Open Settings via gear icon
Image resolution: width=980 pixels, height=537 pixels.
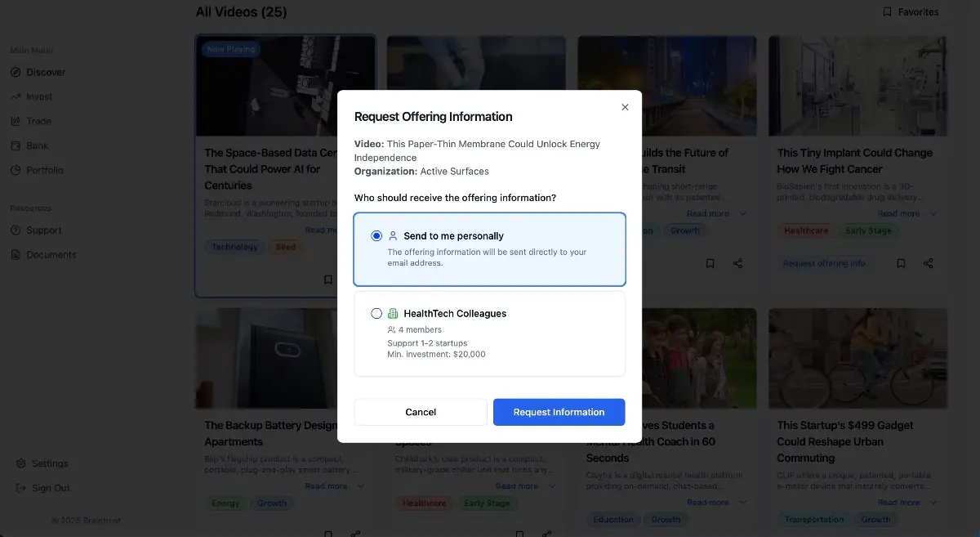pyautogui.click(x=21, y=463)
